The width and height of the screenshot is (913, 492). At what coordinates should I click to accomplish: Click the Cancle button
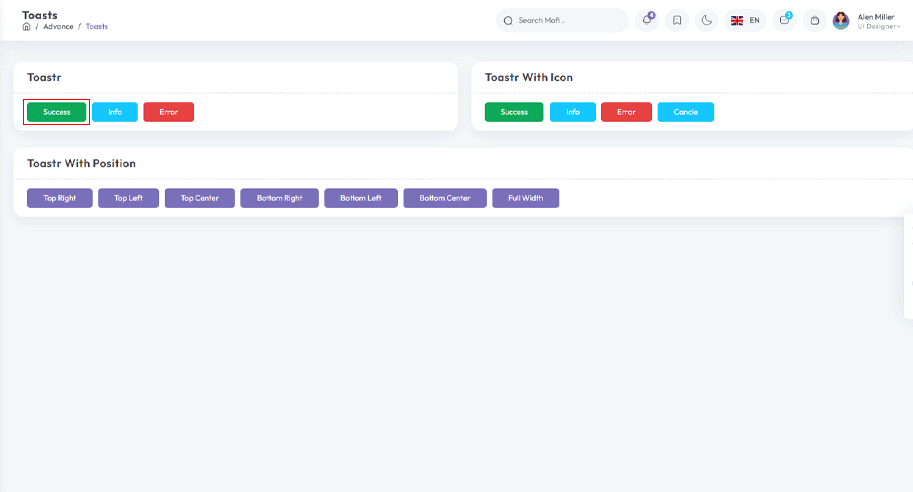tap(686, 112)
